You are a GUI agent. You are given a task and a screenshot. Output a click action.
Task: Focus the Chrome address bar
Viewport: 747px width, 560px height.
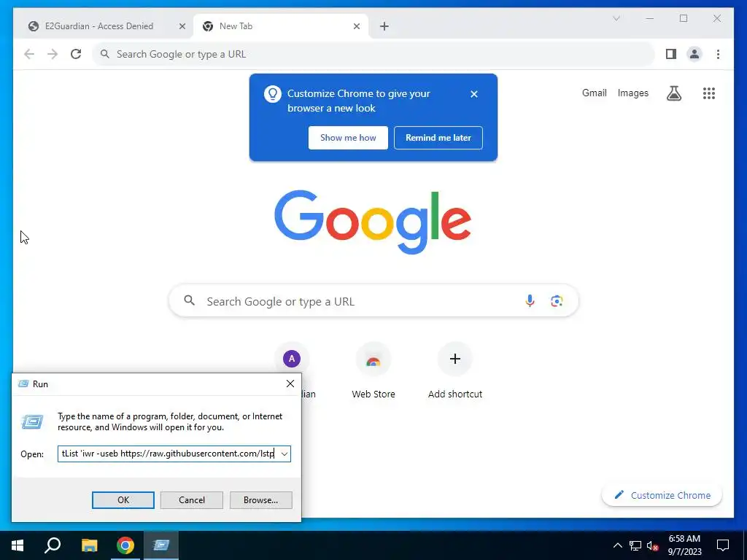pyautogui.click(x=373, y=54)
